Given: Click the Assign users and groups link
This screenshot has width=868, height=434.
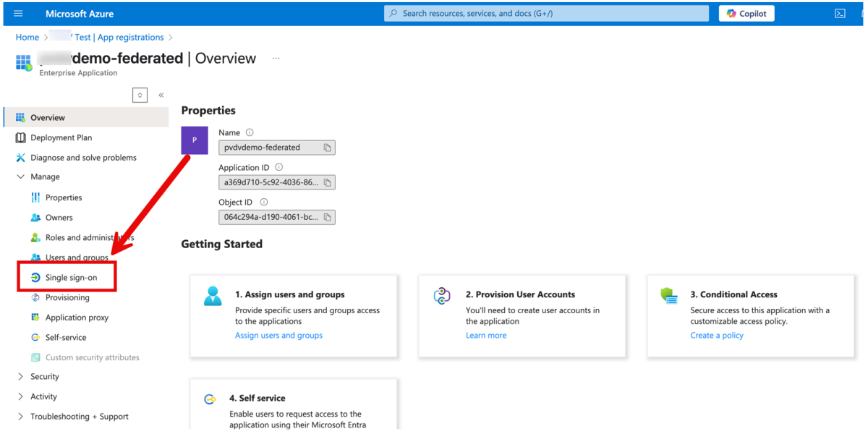Looking at the screenshot, I should click(x=278, y=336).
